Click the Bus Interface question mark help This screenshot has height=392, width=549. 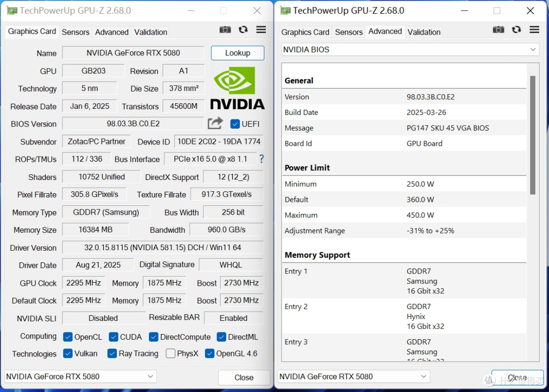(x=261, y=159)
